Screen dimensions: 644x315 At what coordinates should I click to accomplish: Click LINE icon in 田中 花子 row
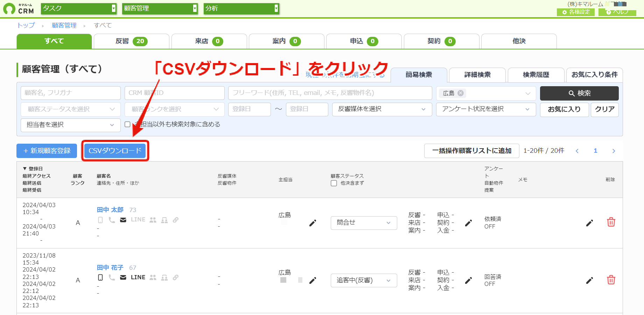[138, 277]
